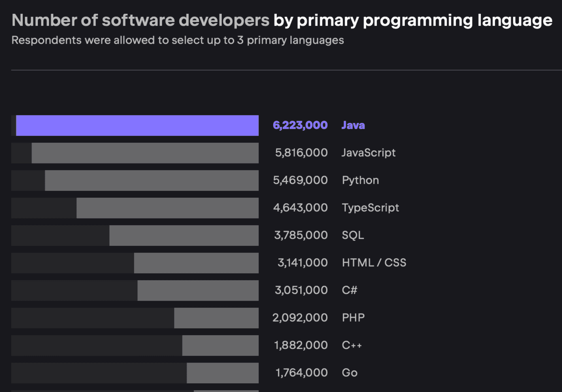
Task: Click the PHP gray bar
Action: click(x=216, y=318)
